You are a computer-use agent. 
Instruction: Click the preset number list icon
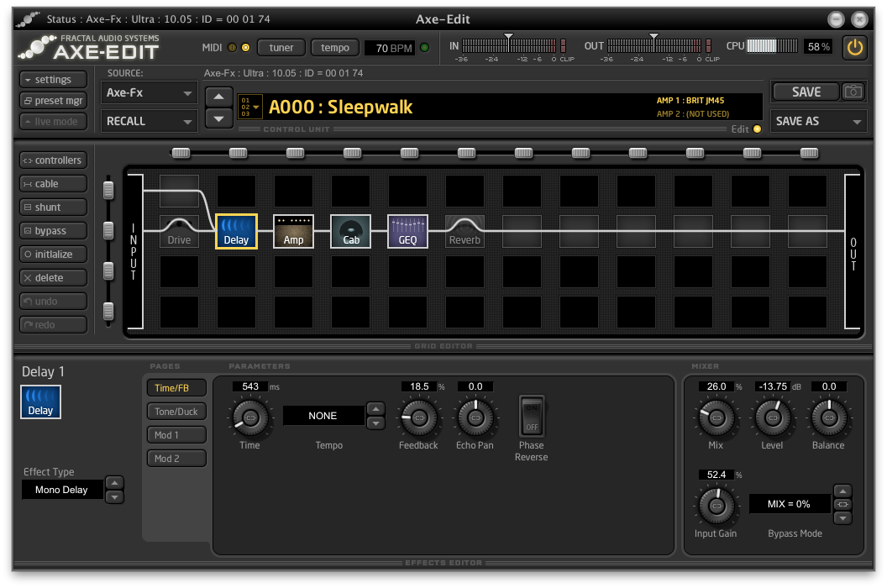[x=250, y=107]
